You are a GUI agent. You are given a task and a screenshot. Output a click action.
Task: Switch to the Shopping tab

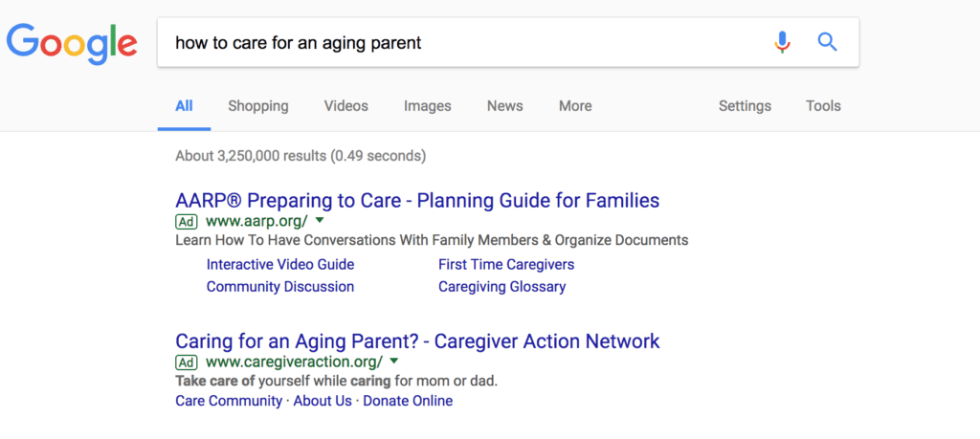[x=257, y=106]
